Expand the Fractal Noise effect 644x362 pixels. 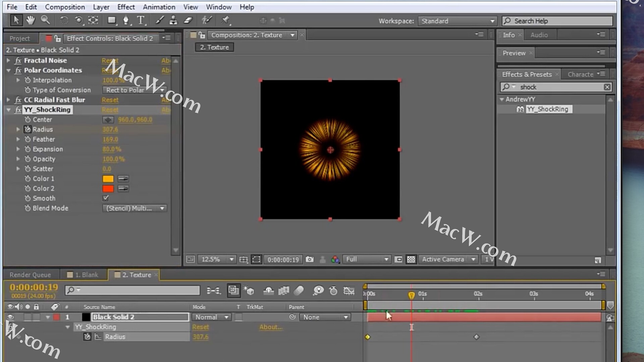pyautogui.click(x=8, y=61)
